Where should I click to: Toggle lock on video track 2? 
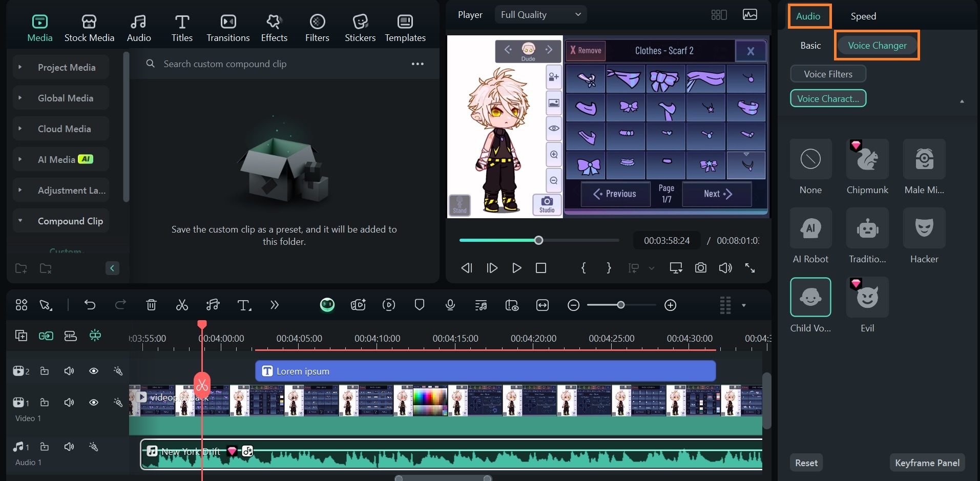(x=45, y=371)
